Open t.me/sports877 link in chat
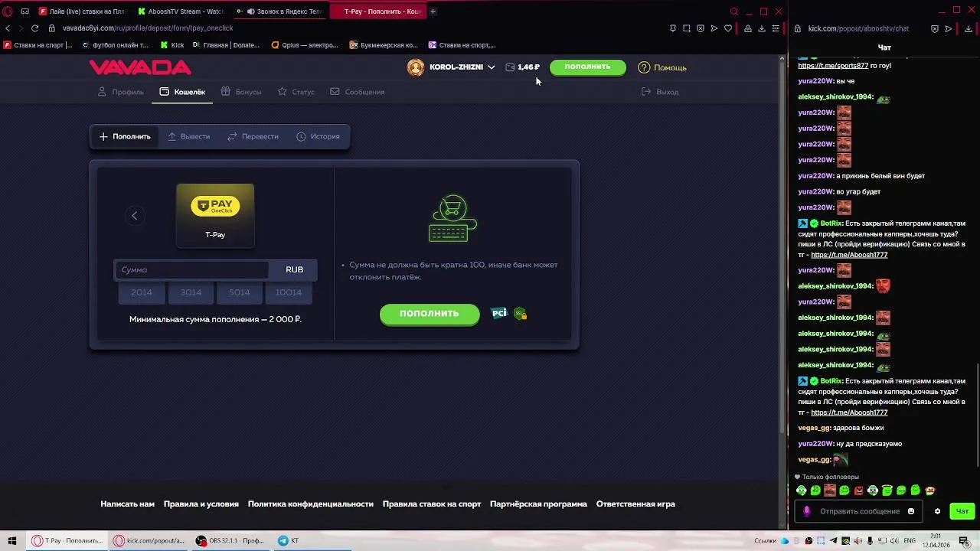This screenshot has height=551, width=980. (x=833, y=66)
